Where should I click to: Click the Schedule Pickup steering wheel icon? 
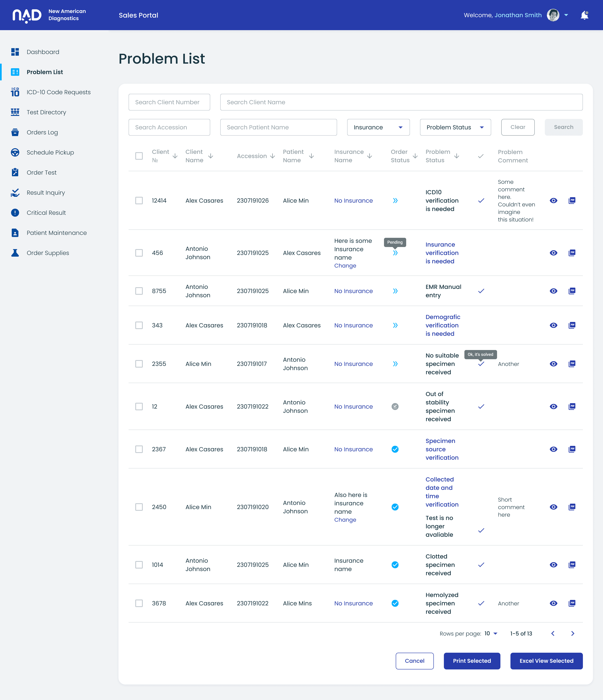15,152
